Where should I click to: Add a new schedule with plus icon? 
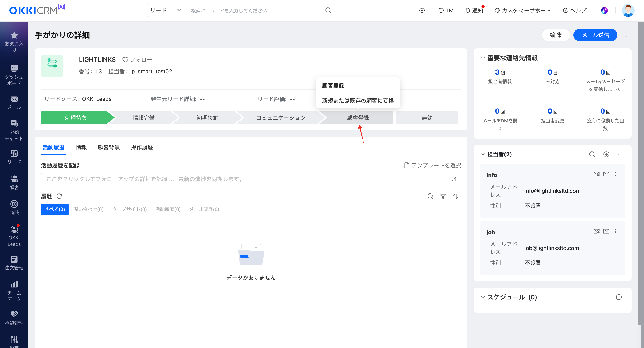click(x=619, y=297)
